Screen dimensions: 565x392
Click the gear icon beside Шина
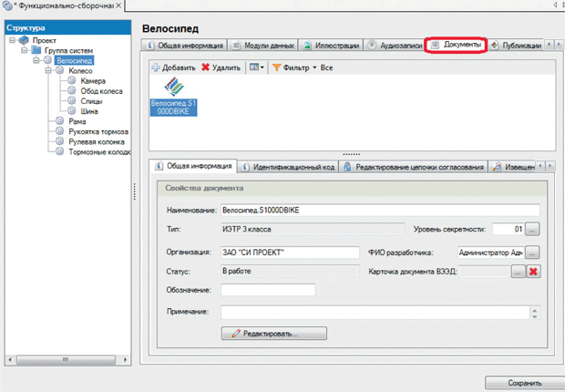click(72, 110)
